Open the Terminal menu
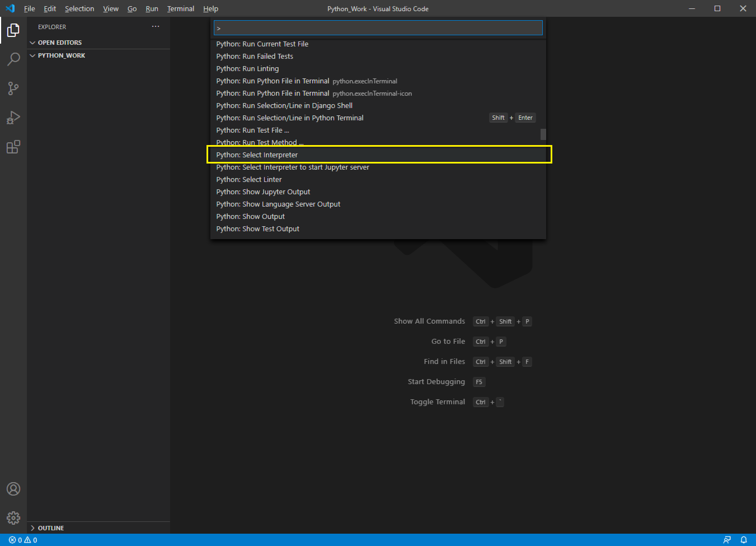 (x=181, y=8)
